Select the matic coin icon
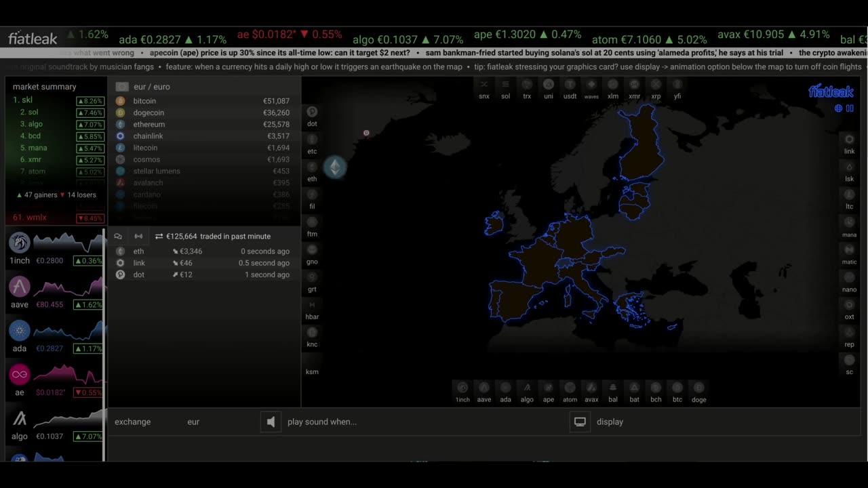868x488 pixels. point(849,249)
